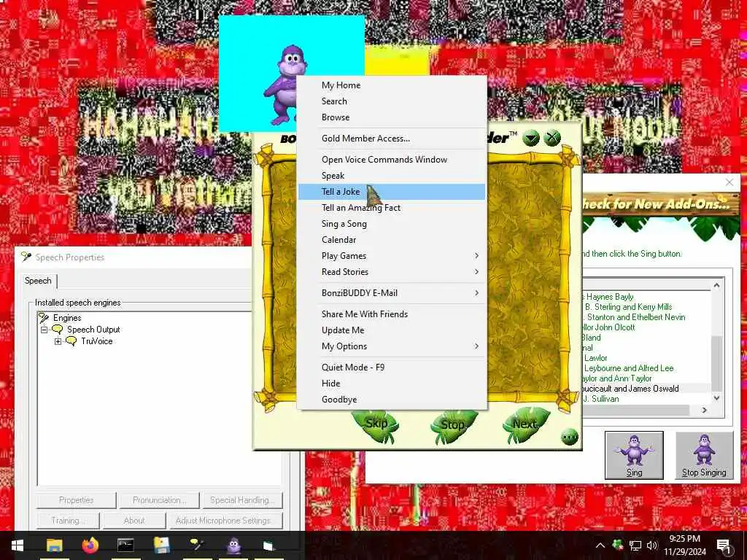
Task: Click the TruVoice speech bubble icon
Action: point(71,341)
